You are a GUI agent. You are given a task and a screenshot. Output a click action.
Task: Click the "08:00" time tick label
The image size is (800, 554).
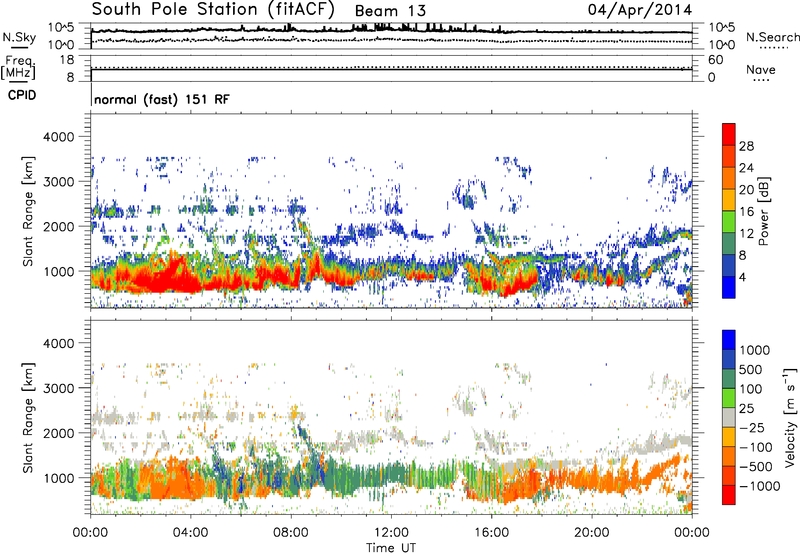pyautogui.click(x=291, y=533)
